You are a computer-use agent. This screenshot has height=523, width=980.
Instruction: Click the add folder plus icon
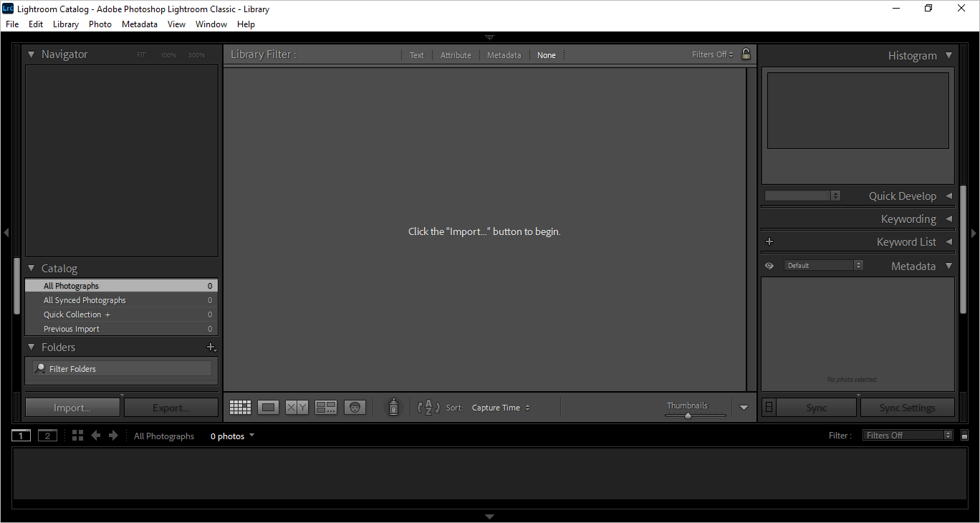(211, 347)
